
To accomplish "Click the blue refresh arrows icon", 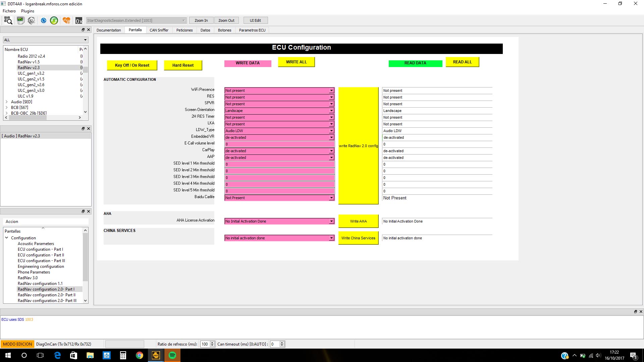I will click(44, 20).
